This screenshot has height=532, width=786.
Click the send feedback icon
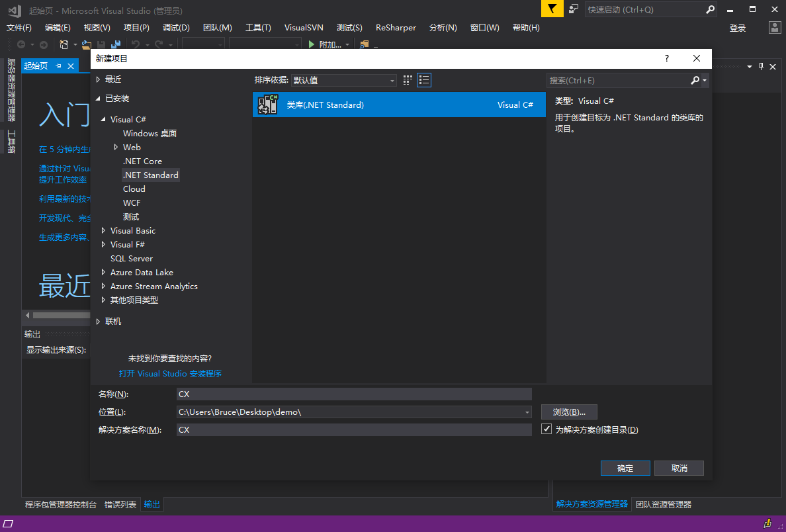(x=574, y=9)
